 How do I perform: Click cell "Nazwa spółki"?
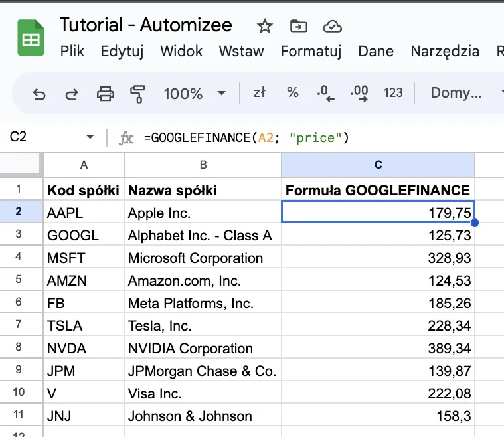coord(203,189)
